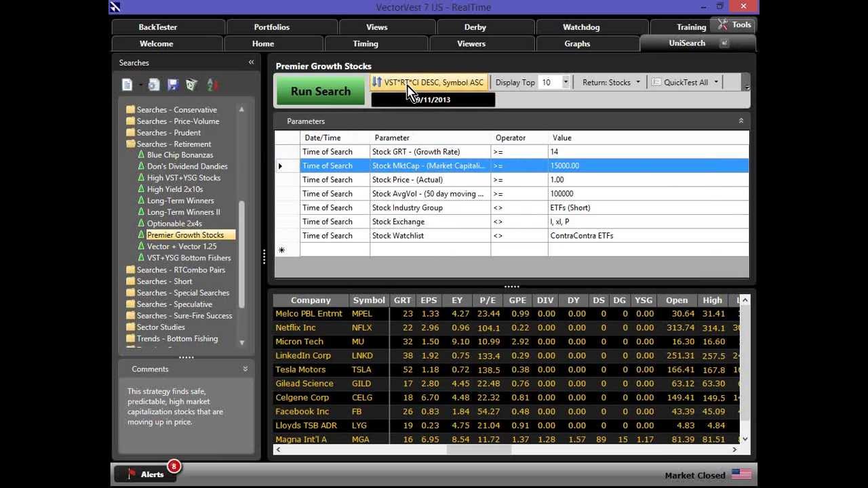Viewport: 868px width, 488px height.
Task: Click the alerts count badge
Action: coord(174,466)
